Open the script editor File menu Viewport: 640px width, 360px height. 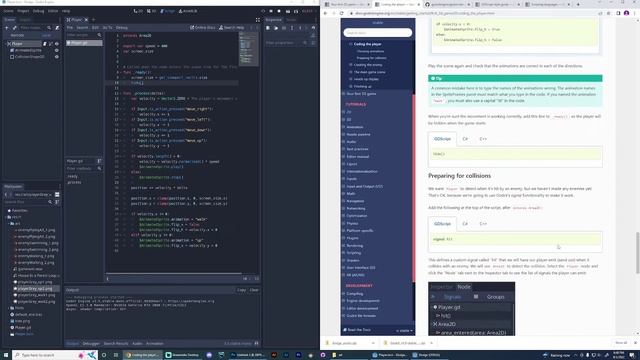[70, 28]
